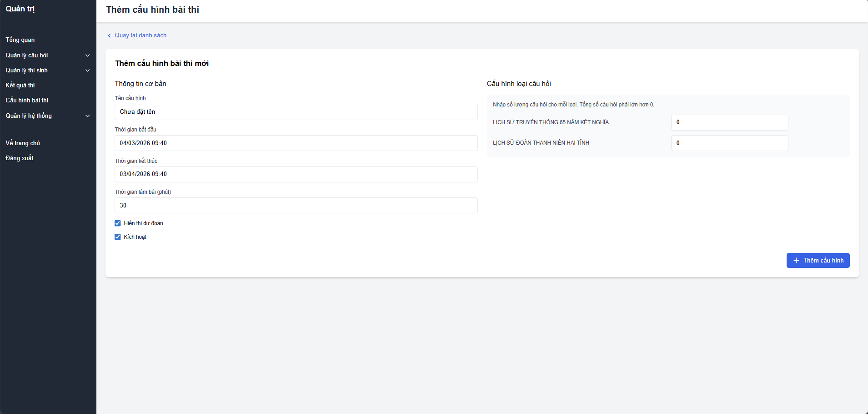Viewport: 868px width, 414px height.
Task: Go to Cấu hình bài thi page
Action: tap(27, 101)
